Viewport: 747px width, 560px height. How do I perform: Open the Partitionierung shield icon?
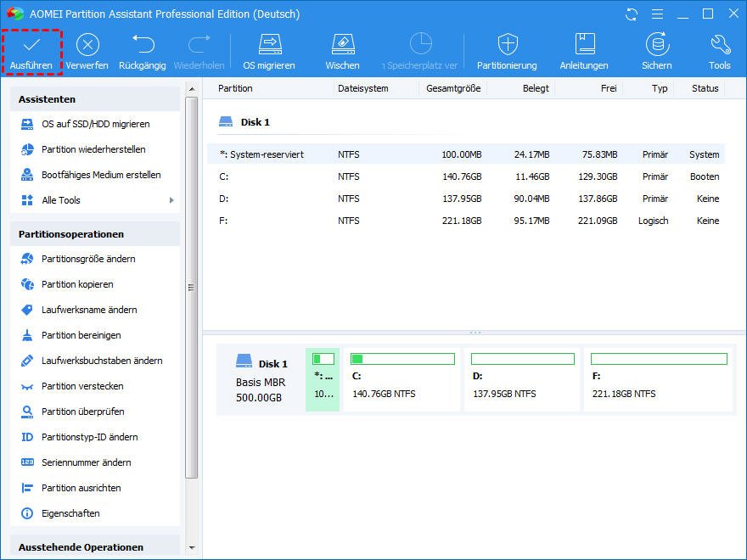click(x=507, y=45)
